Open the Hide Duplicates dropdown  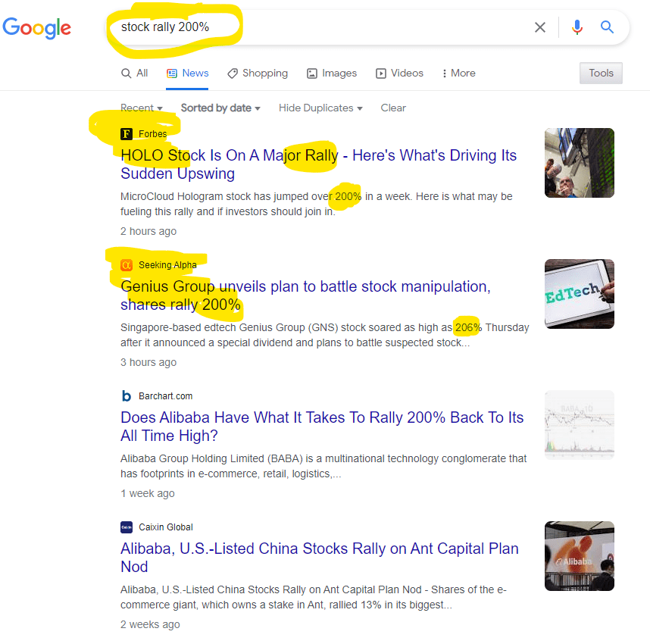tap(320, 108)
